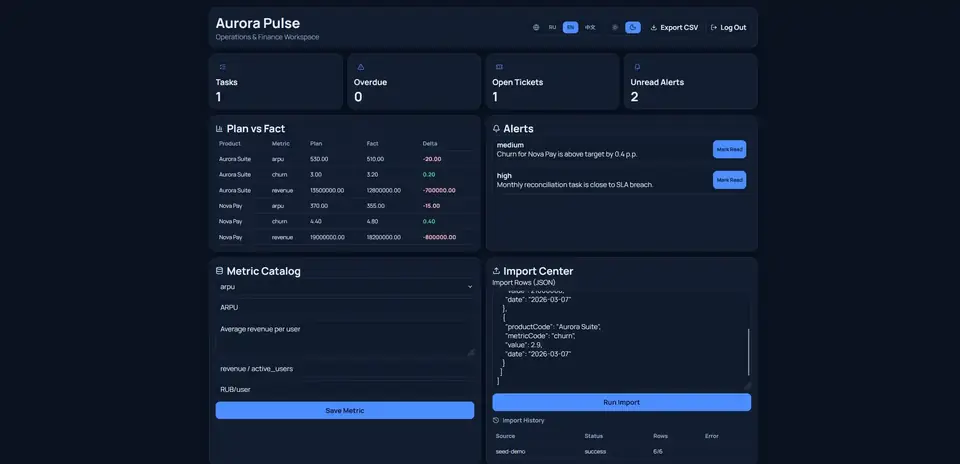
Task: Click the Save Metric button
Action: [x=345, y=411]
